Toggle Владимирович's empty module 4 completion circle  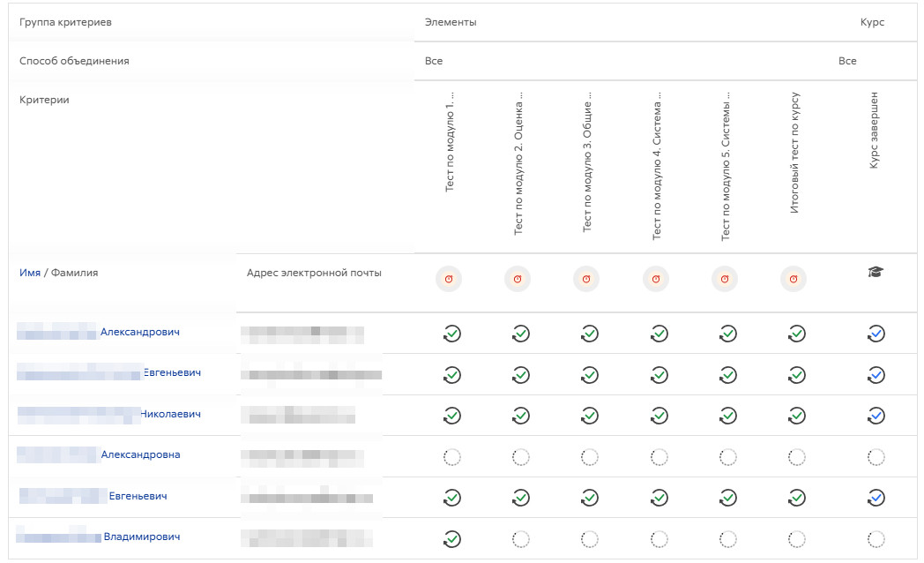click(659, 539)
